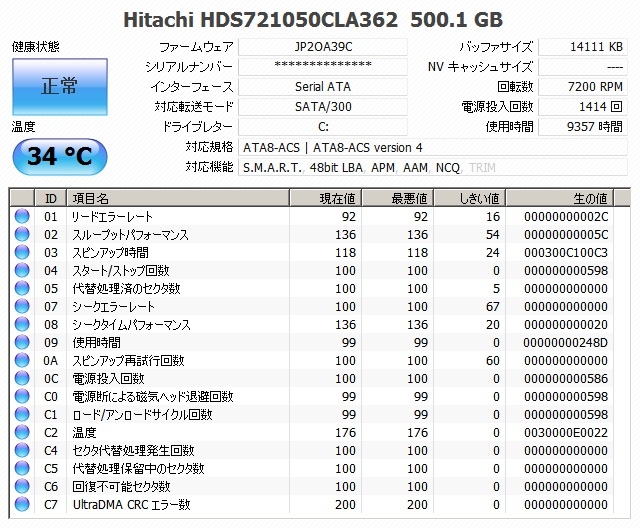
Task: Click status orb for ID 0C row
Action: tap(22, 378)
